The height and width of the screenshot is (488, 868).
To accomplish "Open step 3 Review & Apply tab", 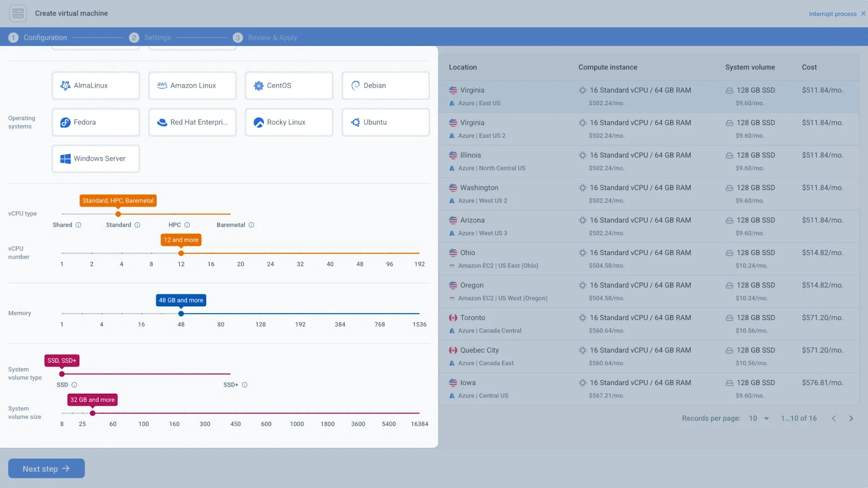I will pyautogui.click(x=265, y=37).
